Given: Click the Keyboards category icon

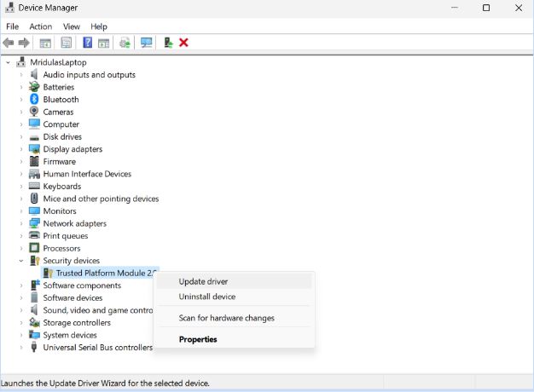Looking at the screenshot, I should click(34, 186).
